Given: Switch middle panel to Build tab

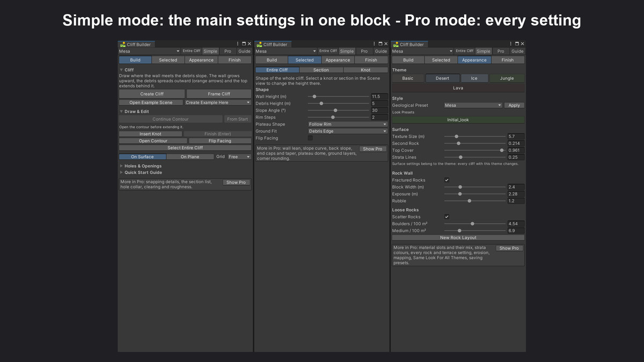Looking at the screenshot, I should (272, 60).
